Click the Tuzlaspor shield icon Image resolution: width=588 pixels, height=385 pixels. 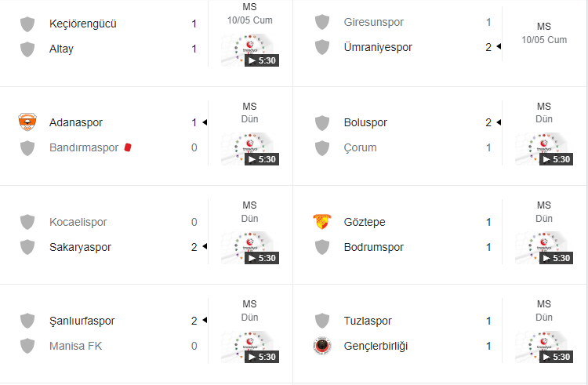322,321
